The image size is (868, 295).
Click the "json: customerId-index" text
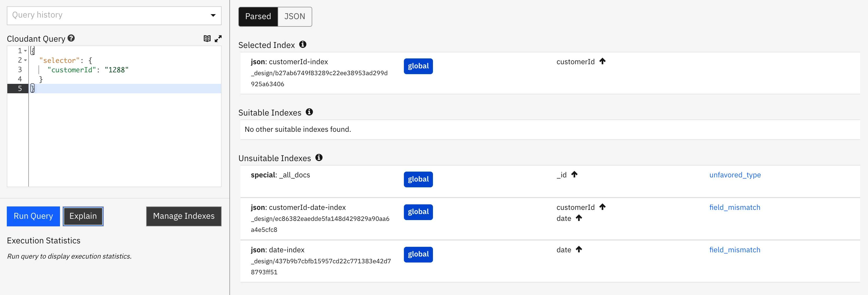click(289, 62)
